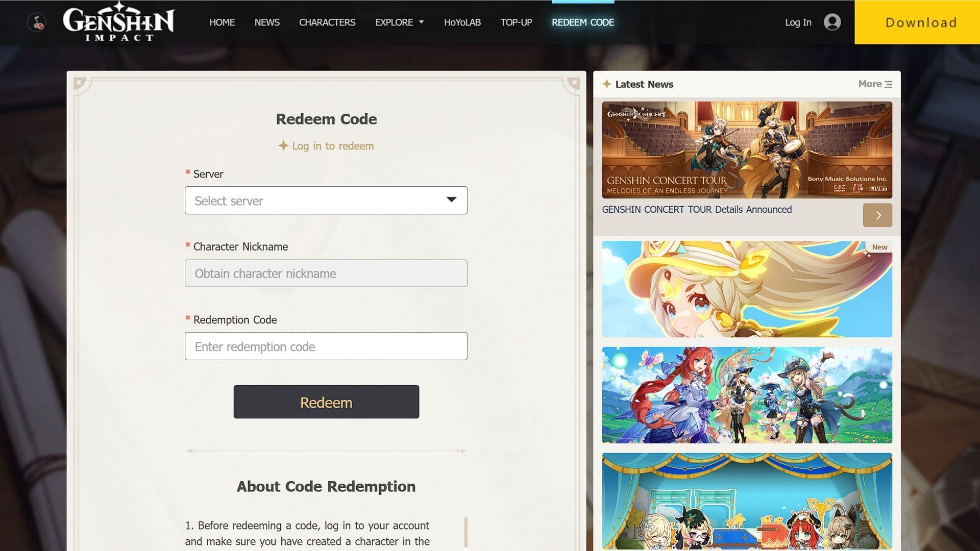Expand the EXPLORE menu arrow
This screenshot has height=551, width=980.
pos(422,22)
